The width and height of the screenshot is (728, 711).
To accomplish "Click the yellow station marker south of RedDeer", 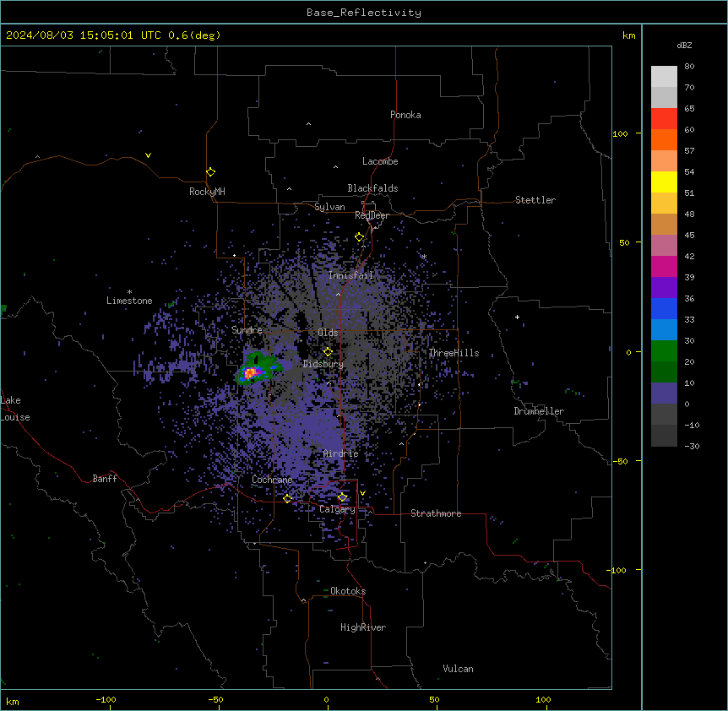I will pyautogui.click(x=359, y=237).
